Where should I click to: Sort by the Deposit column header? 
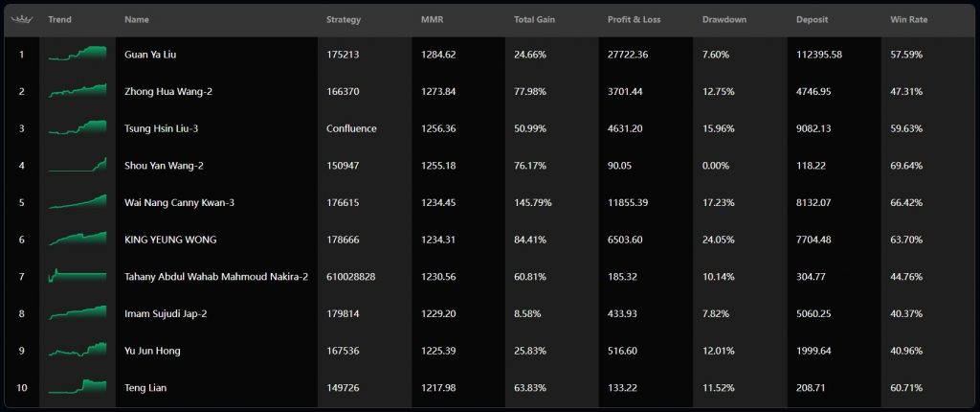813,20
